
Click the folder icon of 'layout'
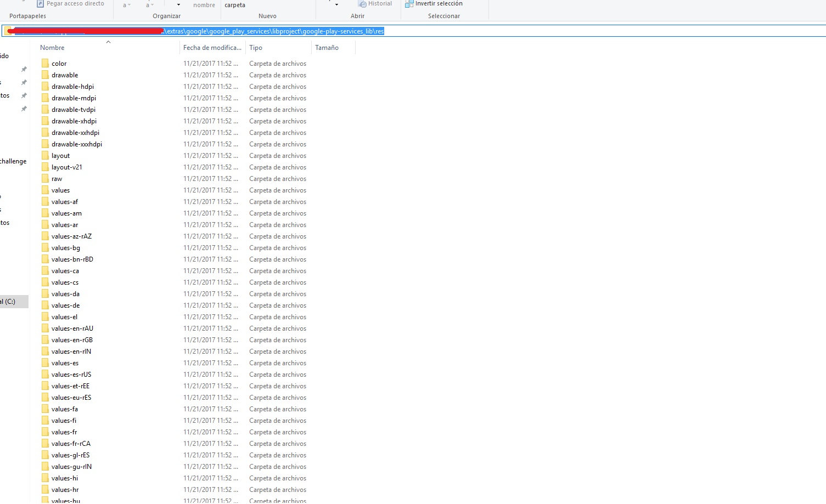[46, 156]
